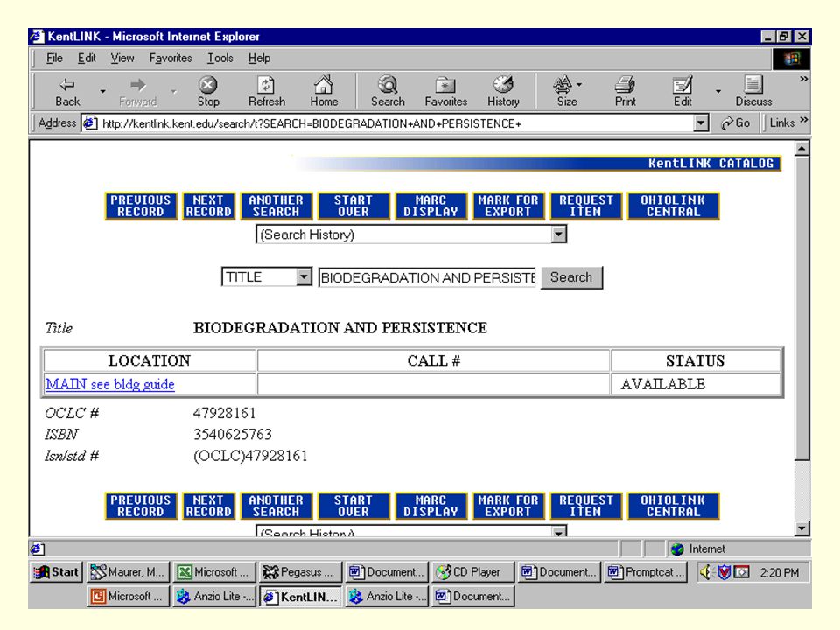Click the top Start Over button

[353, 206]
